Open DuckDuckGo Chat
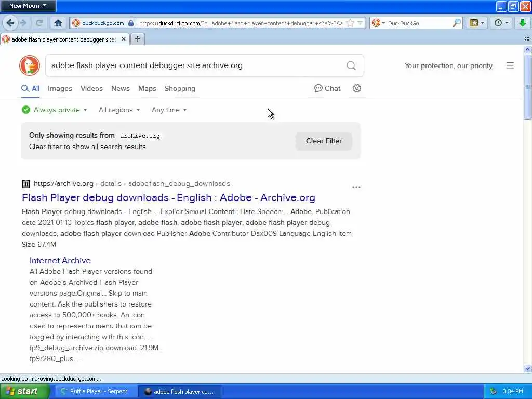532x399 pixels. click(327, 88)
